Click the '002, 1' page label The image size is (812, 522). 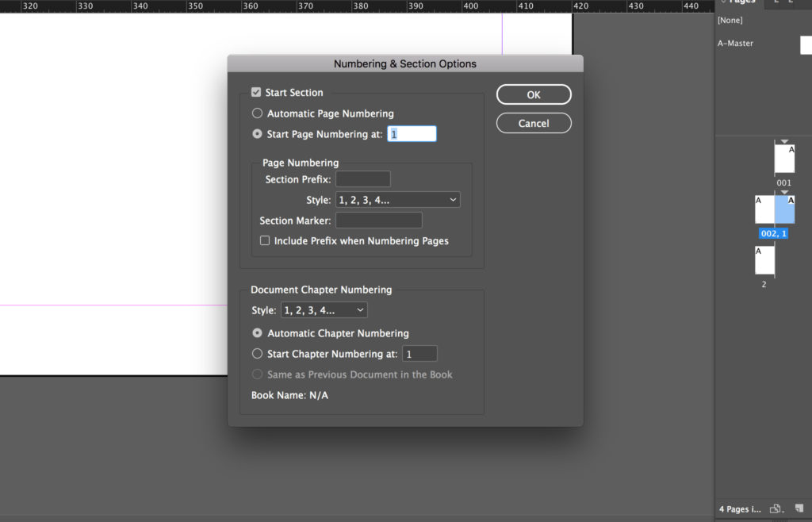tap(774, 233)
